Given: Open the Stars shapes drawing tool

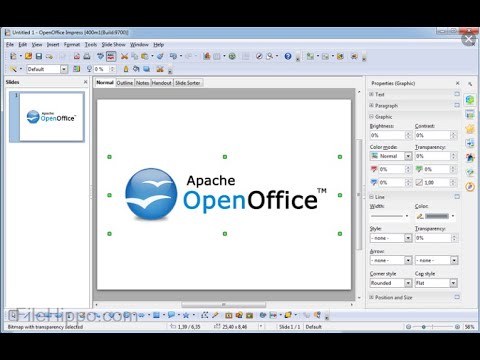Looking at the screenshot, I should tap(186, 315).
